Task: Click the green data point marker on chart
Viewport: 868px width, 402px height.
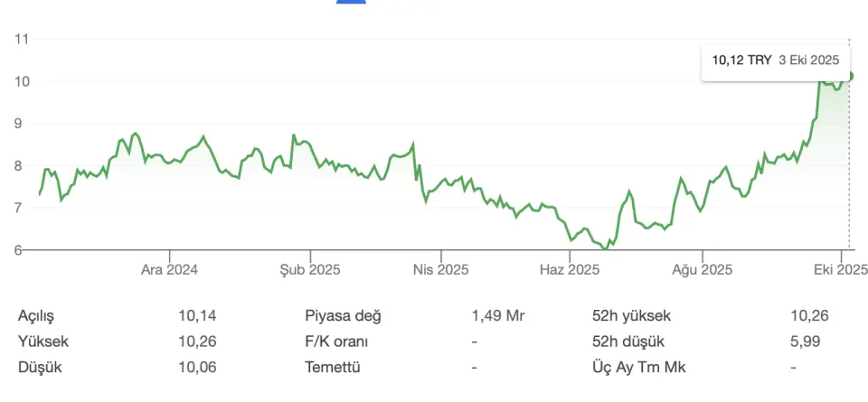Action: pos(851,76)
